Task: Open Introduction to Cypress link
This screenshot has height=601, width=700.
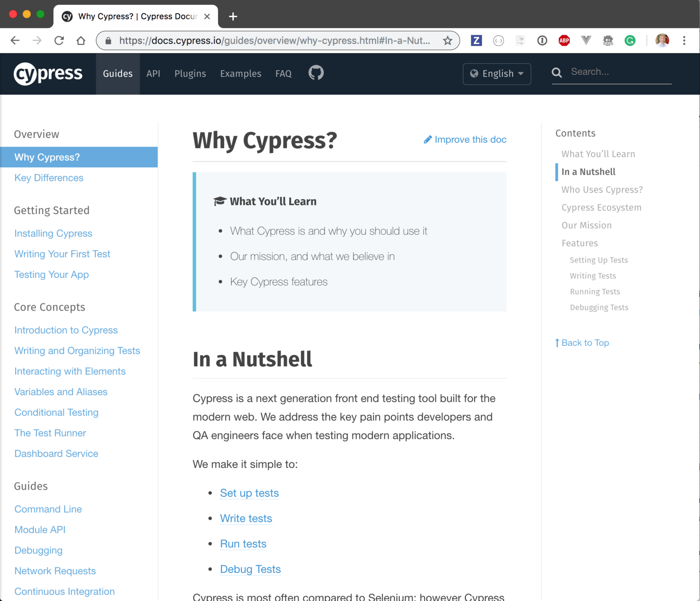Action: pos(66,330)
